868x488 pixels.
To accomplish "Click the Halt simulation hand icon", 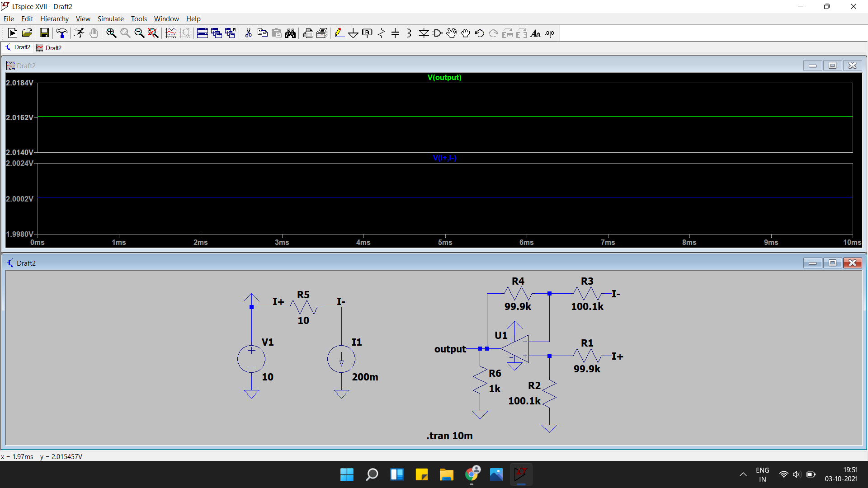I will click(94, 33).
